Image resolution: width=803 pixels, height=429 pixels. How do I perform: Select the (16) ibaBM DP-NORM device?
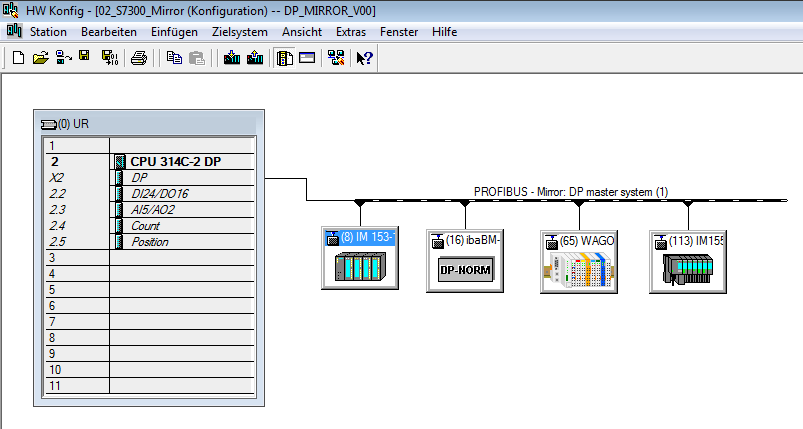(465, 261)
